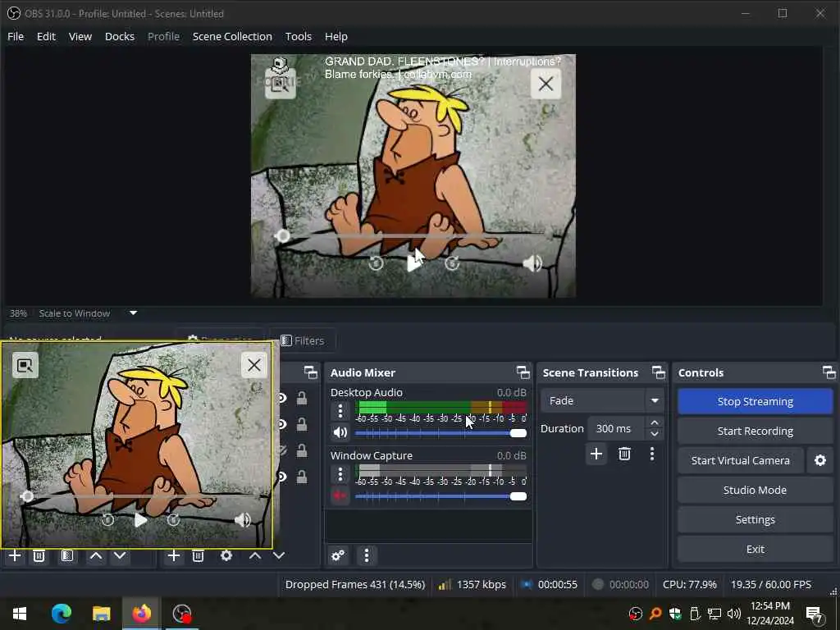Move source down in the Sources toolbar

[279, 555]
